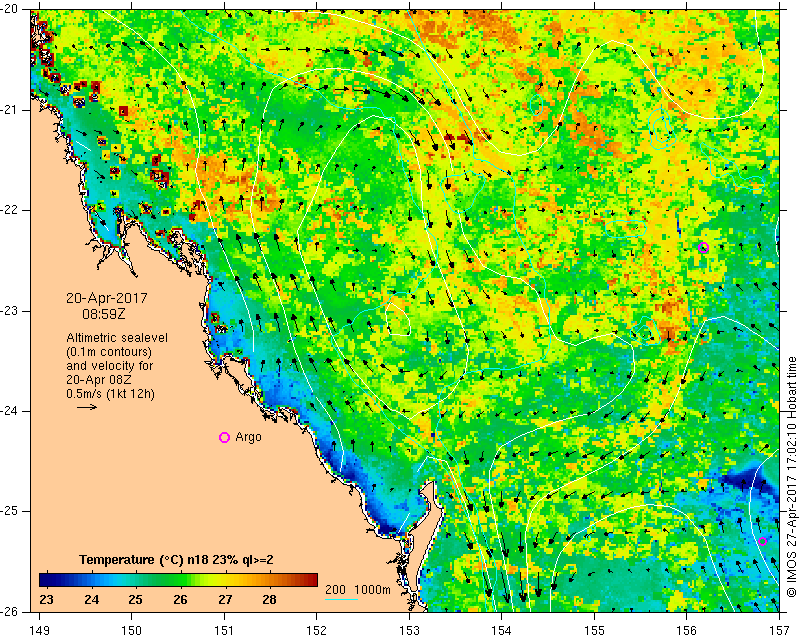Click the date text "20-Apr-2017"
800x640 pixels.
tap(107, 298)
